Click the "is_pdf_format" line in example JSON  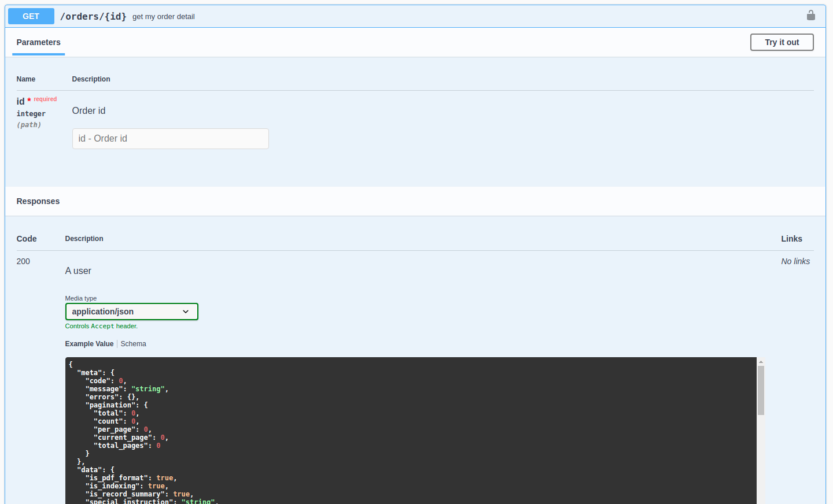[131, 478]
